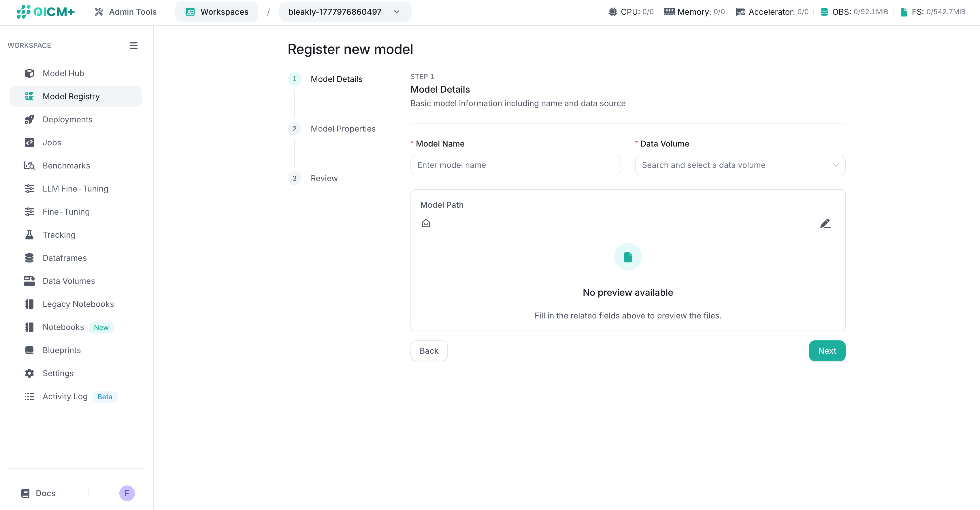The height and width of the screenshot is (510, 980).
Task: Open Tracking in sidebar
Action: (x=76, y=235)
